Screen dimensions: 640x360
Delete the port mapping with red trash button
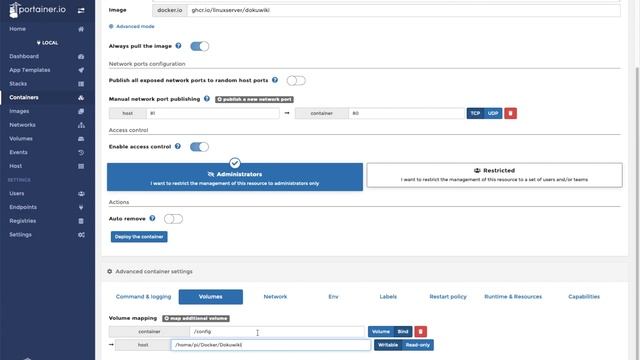click(510, 113)
